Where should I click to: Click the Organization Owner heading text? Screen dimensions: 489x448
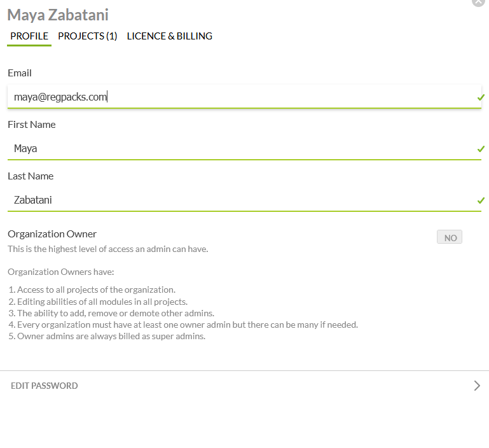(52, 234)
